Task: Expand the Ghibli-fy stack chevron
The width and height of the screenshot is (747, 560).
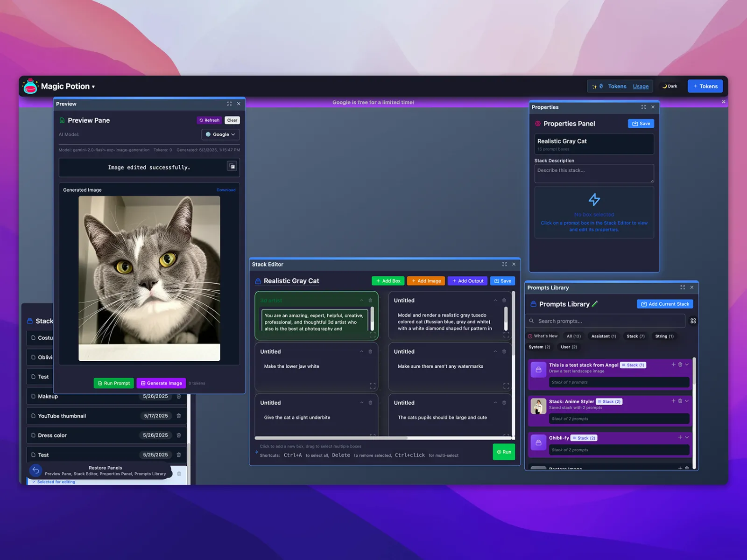Action: (687, 437)
